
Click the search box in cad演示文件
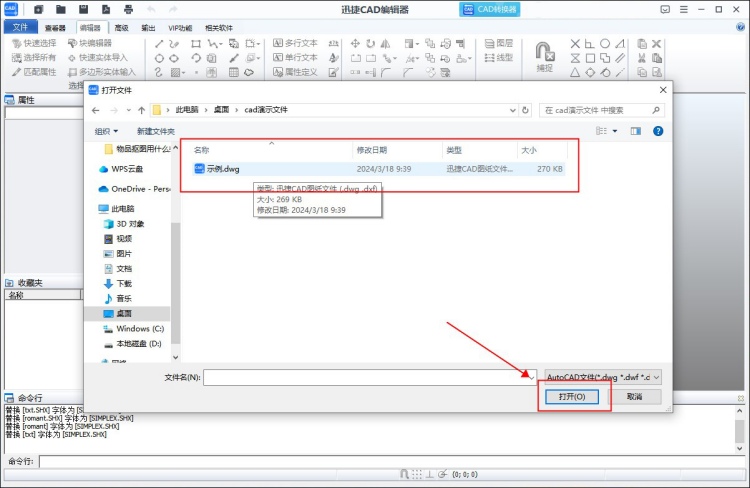tap(602, 110)
